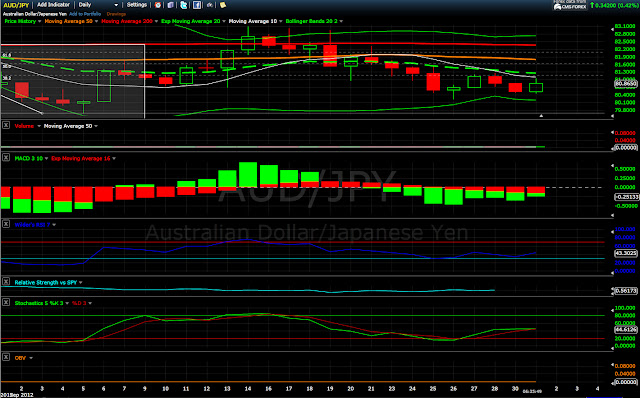
Task: Close the Stochastics panel with X box
Action: (6, 302)
